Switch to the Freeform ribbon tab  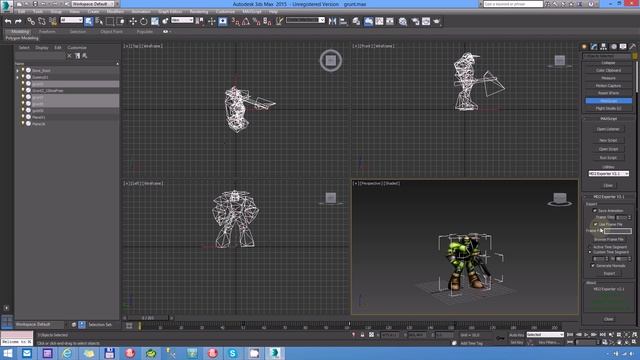pos(47,31)
